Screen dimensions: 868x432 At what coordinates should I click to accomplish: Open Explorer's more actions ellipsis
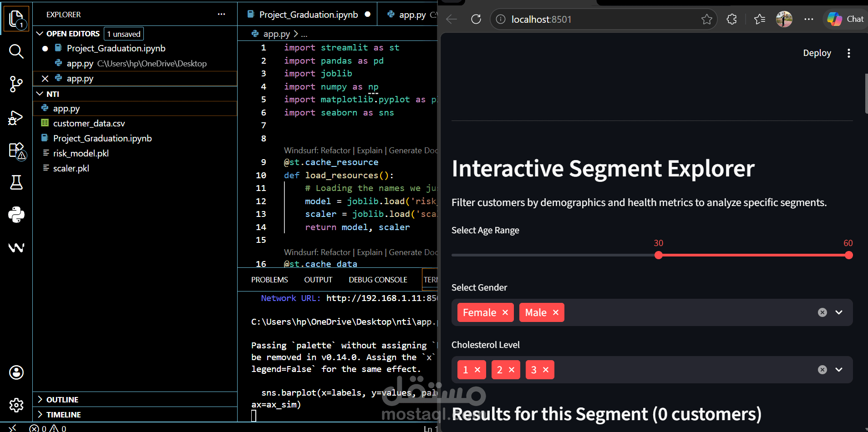[x=221, y=14]
